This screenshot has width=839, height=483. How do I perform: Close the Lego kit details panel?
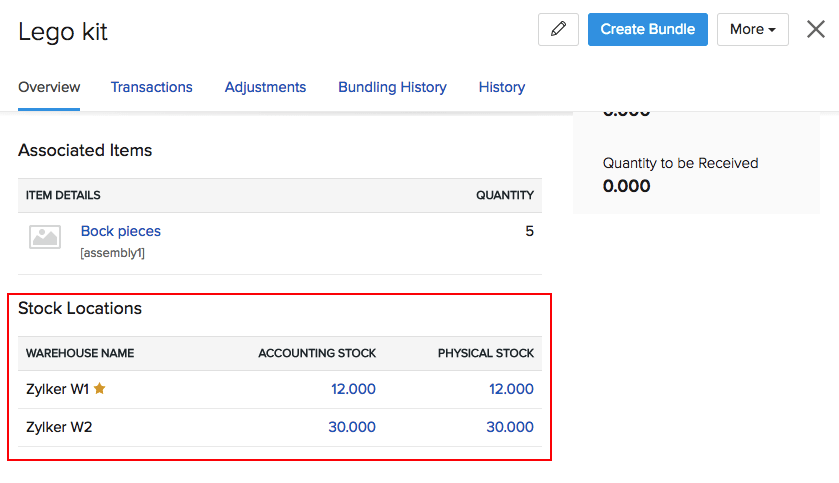tap(815, 29)
